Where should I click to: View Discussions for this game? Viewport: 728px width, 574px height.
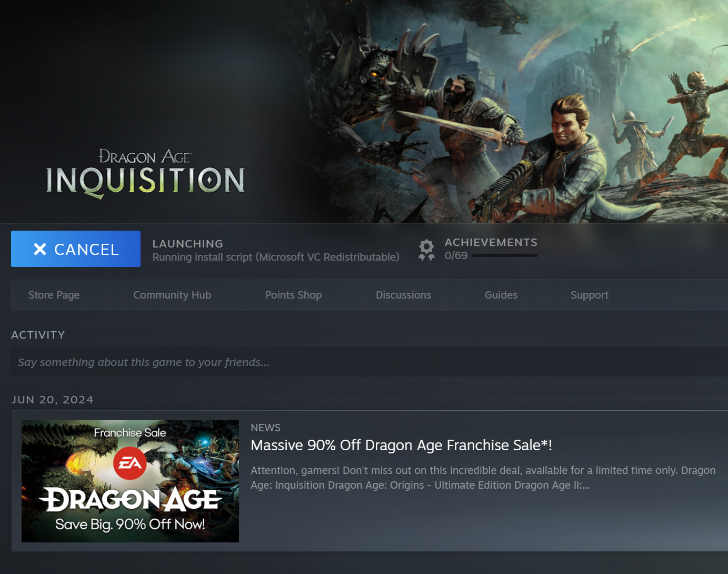point(403,295)
